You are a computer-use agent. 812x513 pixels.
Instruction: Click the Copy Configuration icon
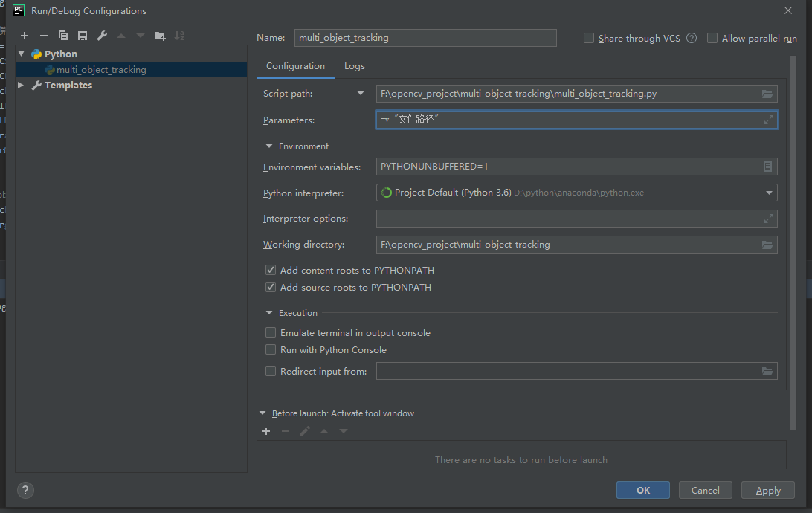point(63,36)
